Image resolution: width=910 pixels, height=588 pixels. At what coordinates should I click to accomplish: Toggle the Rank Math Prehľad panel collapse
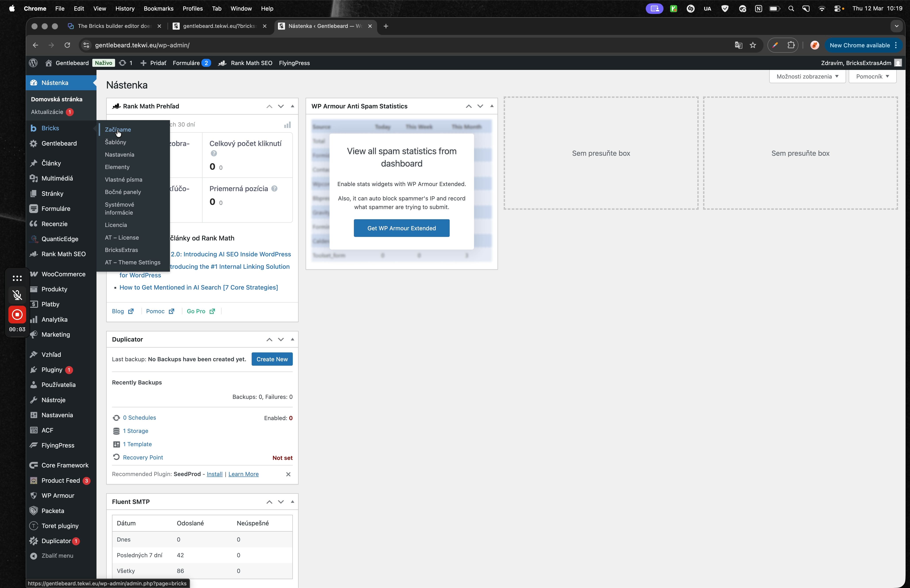click(293, 106)
